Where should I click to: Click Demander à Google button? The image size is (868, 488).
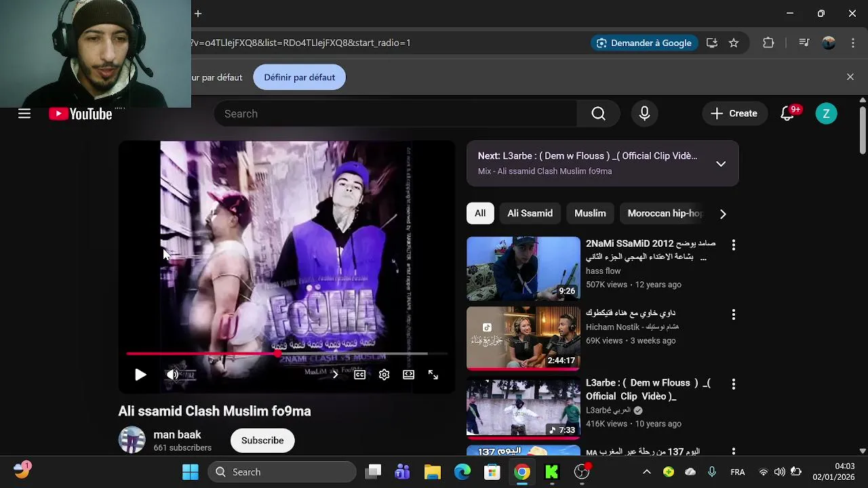[644, 43]
